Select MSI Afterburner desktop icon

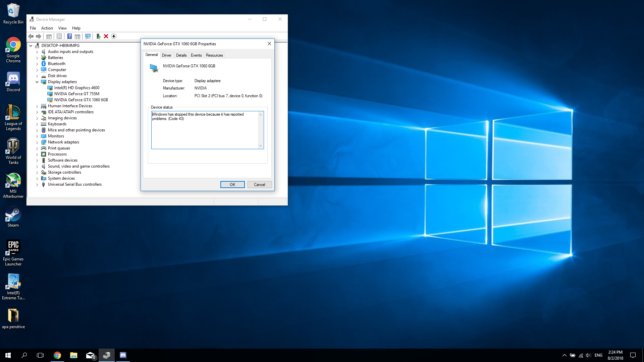pos(13,185)
